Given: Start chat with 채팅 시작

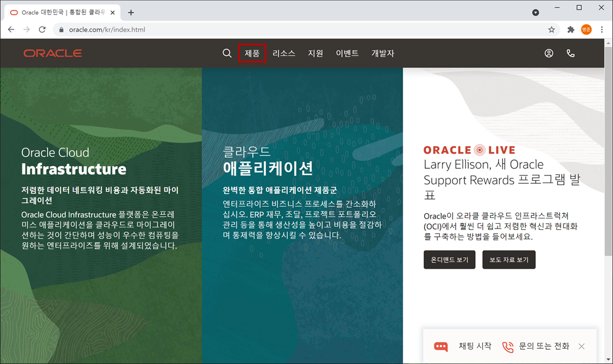Looking at the screenshot, I should click(x=475, y=346).
